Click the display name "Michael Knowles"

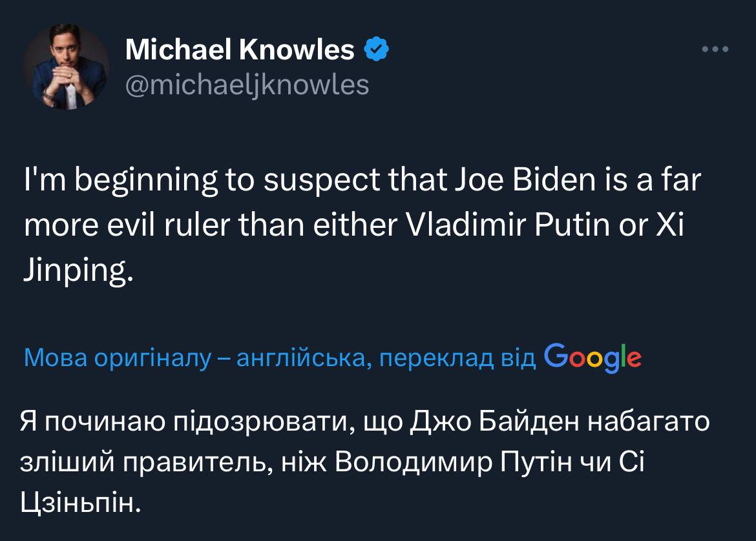click(240, 50)
